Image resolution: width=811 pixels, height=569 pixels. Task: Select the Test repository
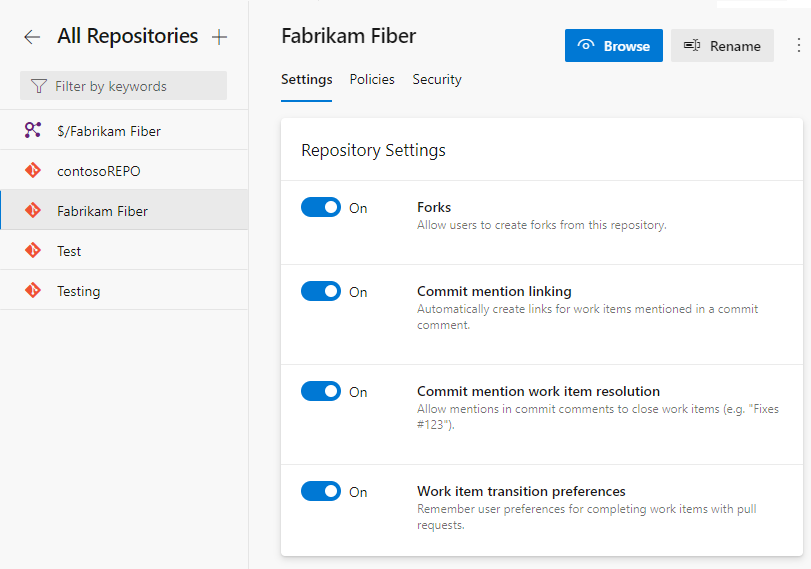point(124,250)
